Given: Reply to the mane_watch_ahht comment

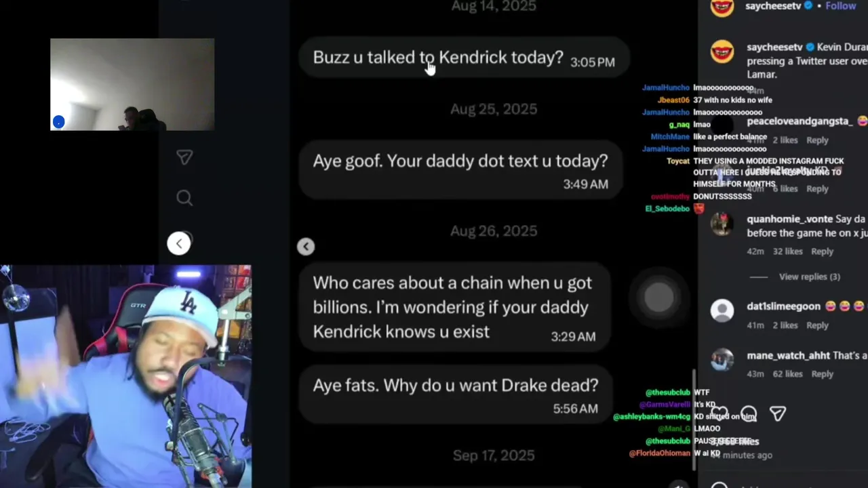Looking at the screenshot, I should [822, 374].
